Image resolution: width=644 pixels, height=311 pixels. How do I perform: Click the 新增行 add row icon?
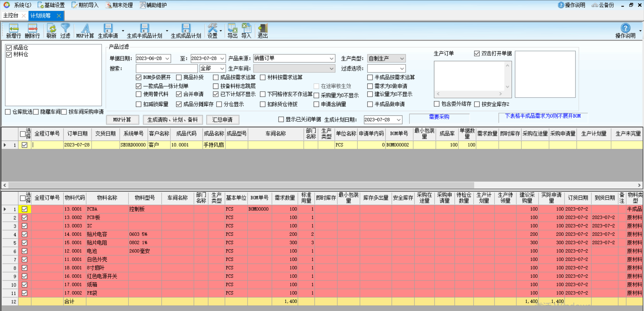click(13, 28)
